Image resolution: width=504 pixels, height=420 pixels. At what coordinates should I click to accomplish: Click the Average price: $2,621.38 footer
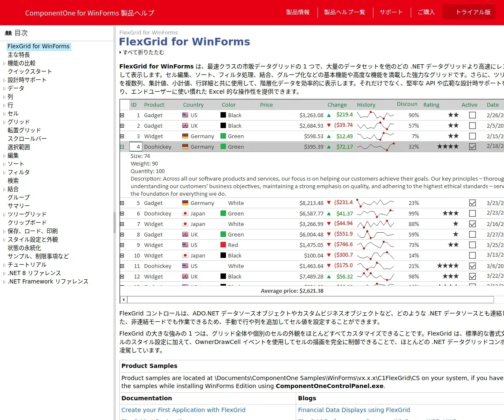tap(292, 291)
